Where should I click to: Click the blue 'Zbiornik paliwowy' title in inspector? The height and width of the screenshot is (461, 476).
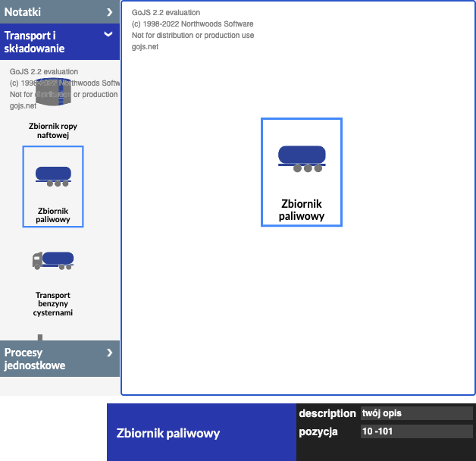tap(168, 433)
